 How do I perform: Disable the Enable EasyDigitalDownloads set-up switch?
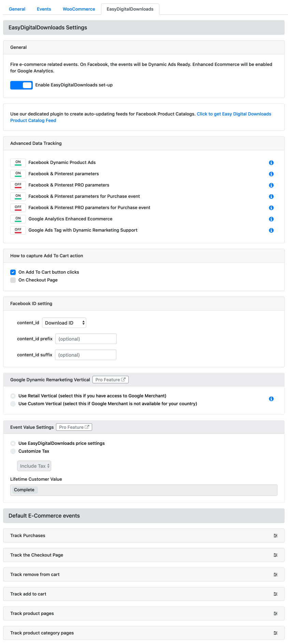(x=21, y=85)
